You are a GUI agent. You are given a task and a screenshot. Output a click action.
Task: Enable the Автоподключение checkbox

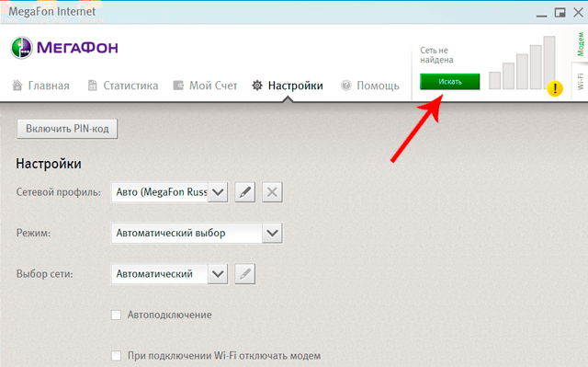(x=117, y=315)
